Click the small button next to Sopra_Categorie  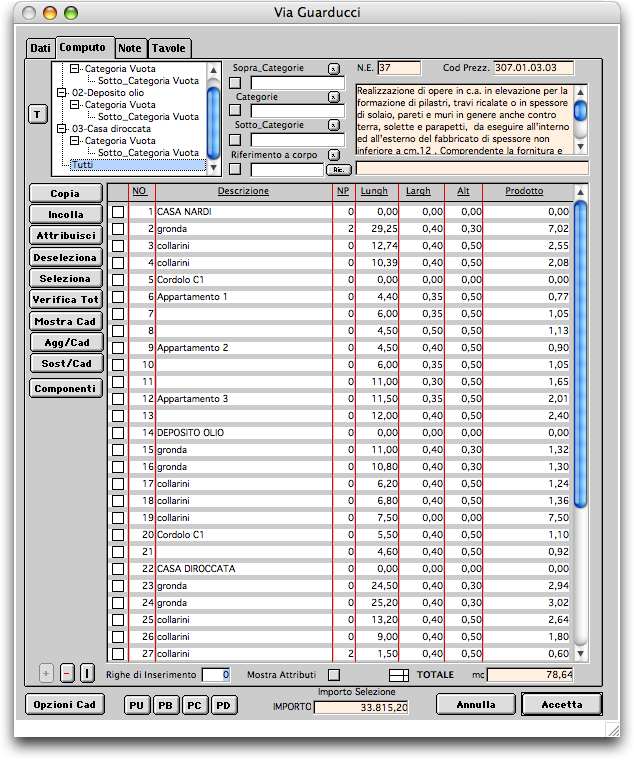pyautogui.click(x=333, y=69)
